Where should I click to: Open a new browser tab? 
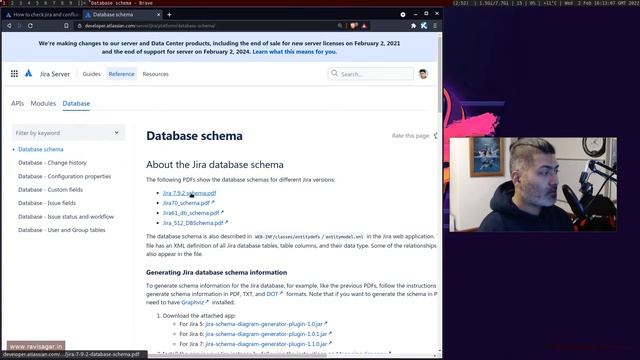click(x=169, y=15)
